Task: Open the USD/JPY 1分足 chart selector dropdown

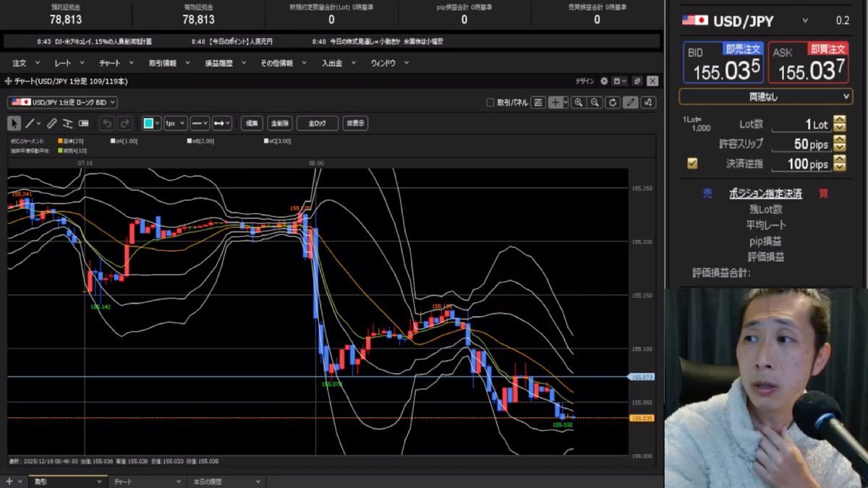Action: click(62, 103)
